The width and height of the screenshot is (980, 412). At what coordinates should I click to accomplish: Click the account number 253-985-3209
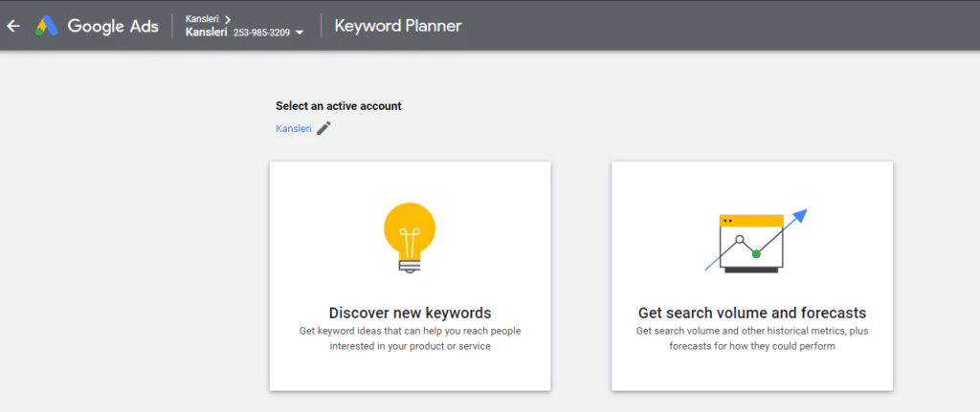(262, 33)
